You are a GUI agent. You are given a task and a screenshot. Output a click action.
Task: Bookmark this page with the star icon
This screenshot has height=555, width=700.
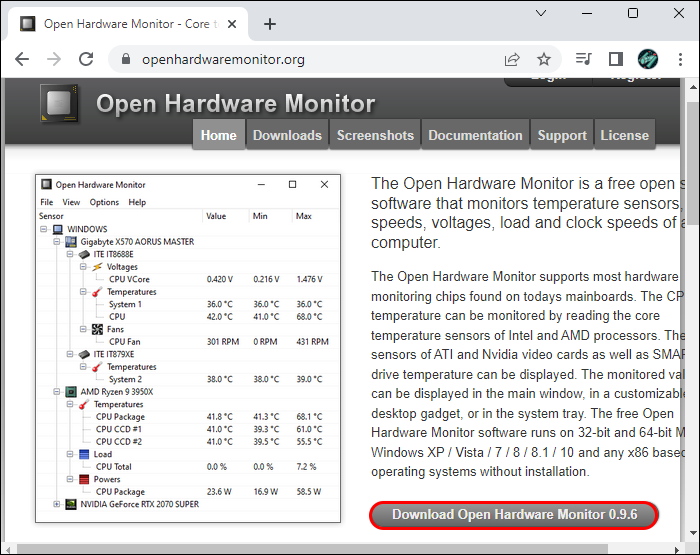(x=543, y=59)
